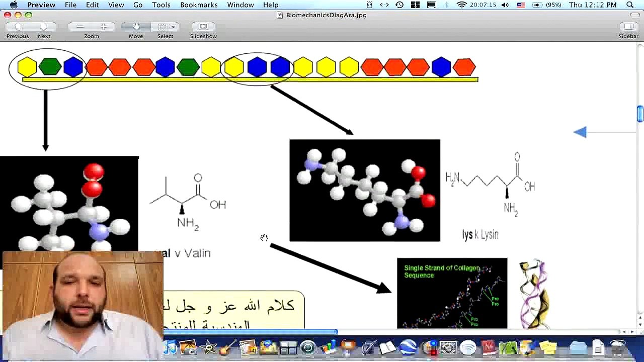Screen dimensions: 644x362
Task: Launch the bar-chart app in Dock
Action: coord(328,347)
